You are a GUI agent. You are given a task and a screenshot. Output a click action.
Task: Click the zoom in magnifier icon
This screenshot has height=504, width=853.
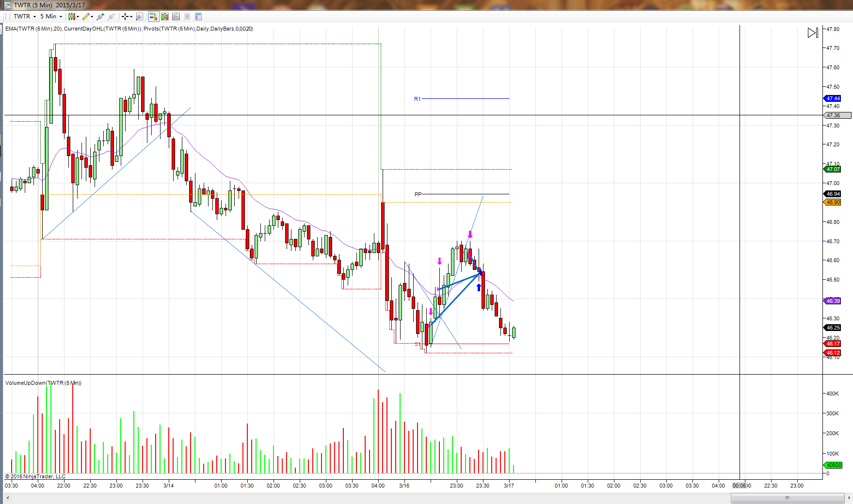click(100, 16)
